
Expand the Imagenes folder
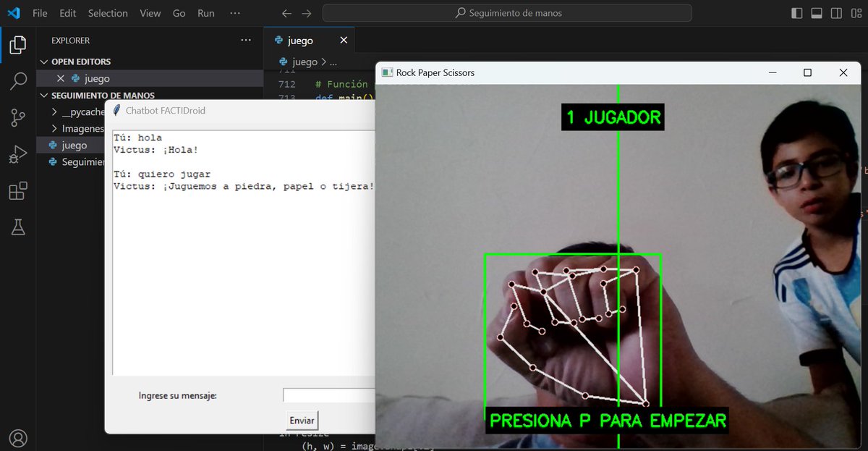(78, 129)
